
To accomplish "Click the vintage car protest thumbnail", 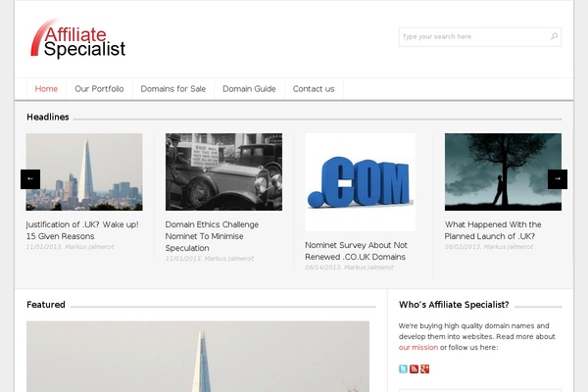I will (x=223, y=171).
